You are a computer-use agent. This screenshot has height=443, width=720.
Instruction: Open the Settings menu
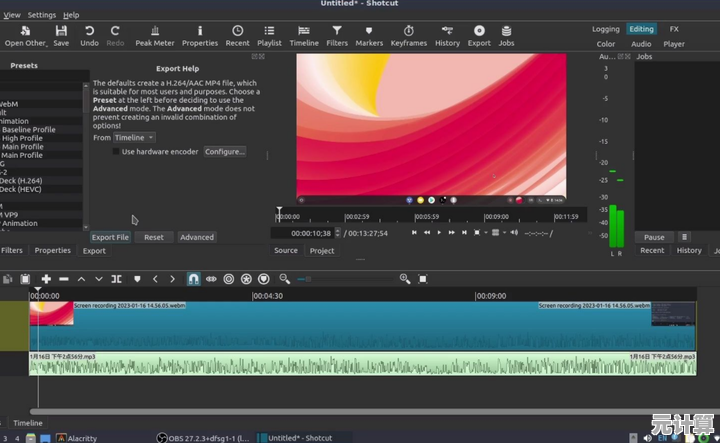pos(42,15)
